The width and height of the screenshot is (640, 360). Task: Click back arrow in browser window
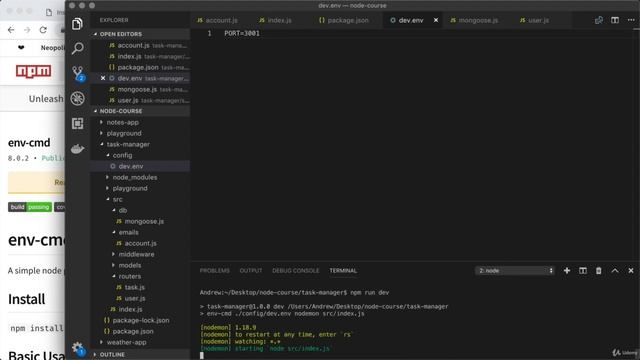(11, 30)
